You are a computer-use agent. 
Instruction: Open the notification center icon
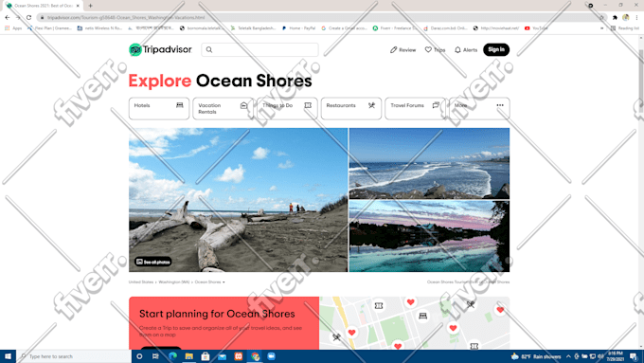pyautogui.click(x=634, y=356)
